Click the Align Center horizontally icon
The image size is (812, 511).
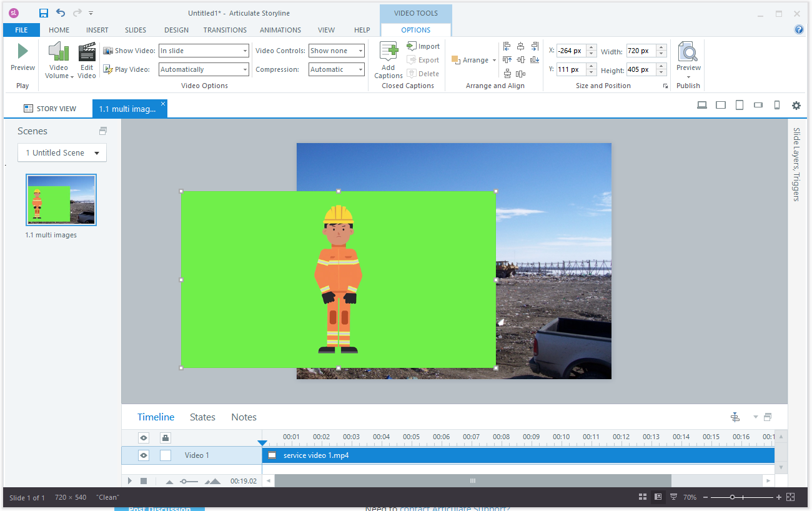(520, 46)
